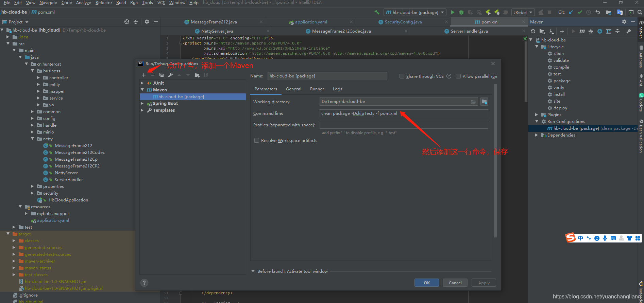644x303 pixels.
Task: Click the OK button
Action: point(426,283)
